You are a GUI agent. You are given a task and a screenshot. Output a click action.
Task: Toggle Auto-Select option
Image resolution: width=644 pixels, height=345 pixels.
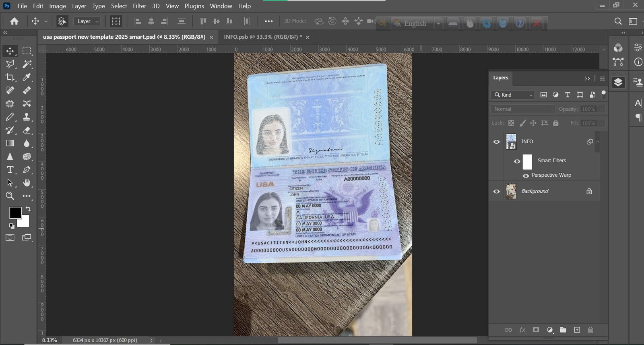pos(62,21)
